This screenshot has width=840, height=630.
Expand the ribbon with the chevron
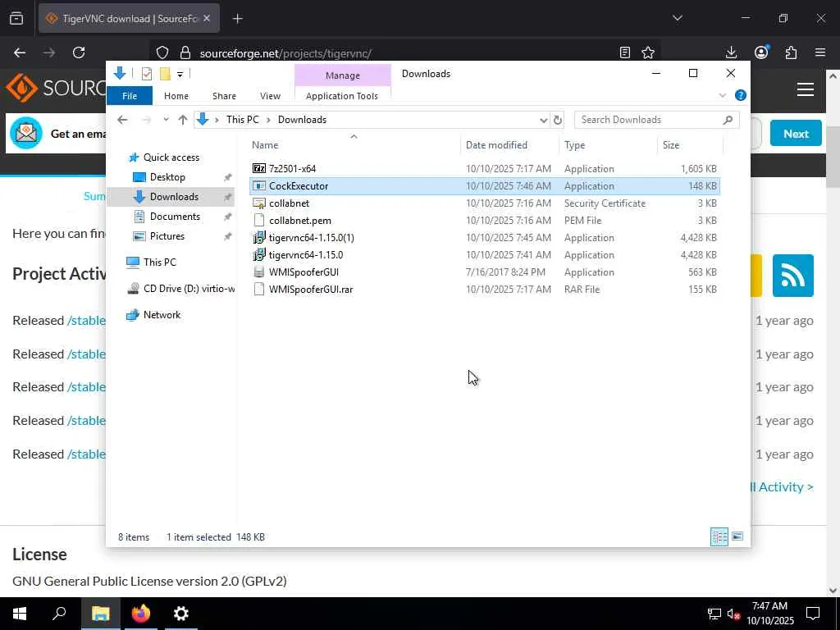tap(722, 95)
